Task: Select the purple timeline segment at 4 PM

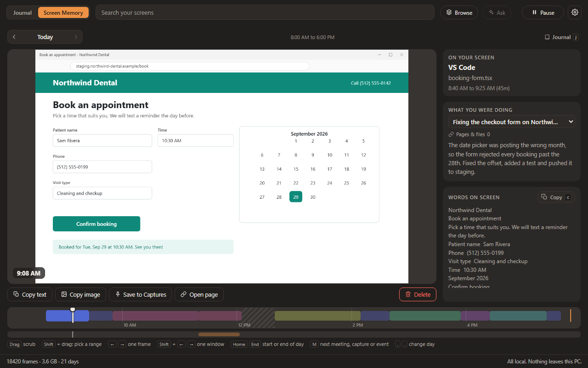Action: click(475, 316)
